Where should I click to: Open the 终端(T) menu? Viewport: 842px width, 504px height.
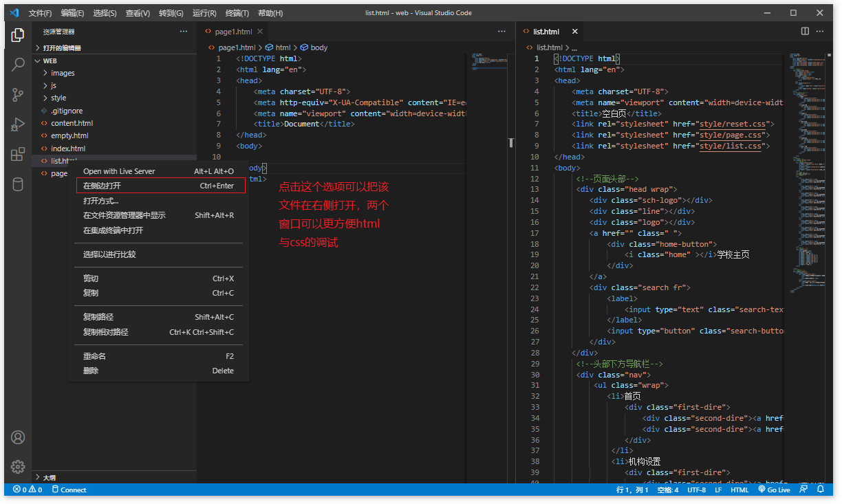[237, 13]
